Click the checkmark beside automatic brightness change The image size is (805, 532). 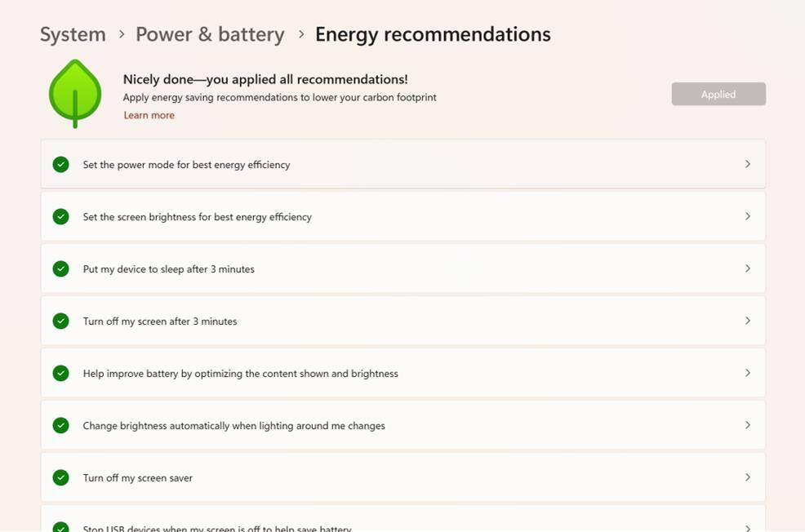pyautogui.click(x=60, y=426)
